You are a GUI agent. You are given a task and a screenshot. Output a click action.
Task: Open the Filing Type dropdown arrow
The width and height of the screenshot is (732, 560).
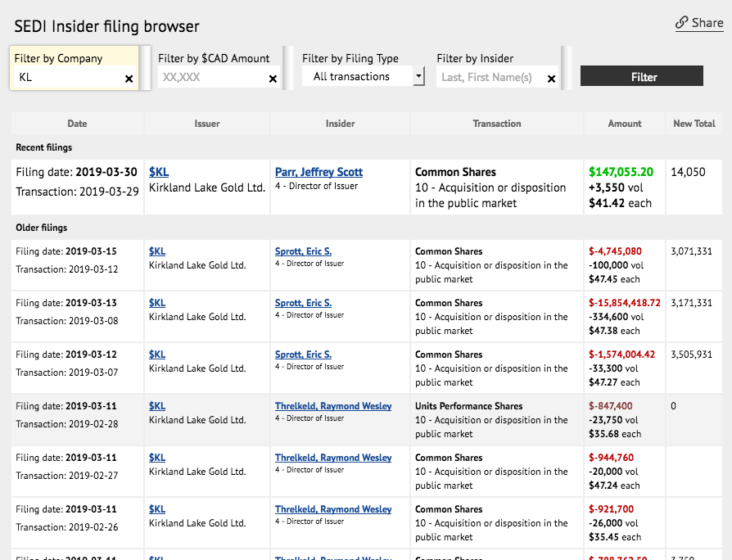click(418, 77)
